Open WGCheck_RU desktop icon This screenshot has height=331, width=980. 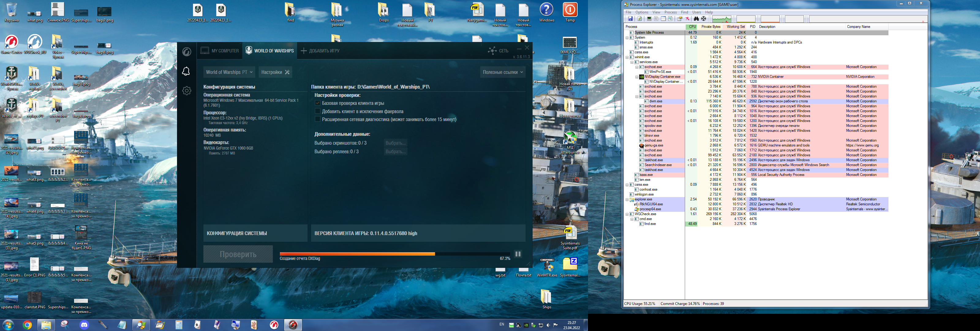pyautogui.click(x=35, y=44)
